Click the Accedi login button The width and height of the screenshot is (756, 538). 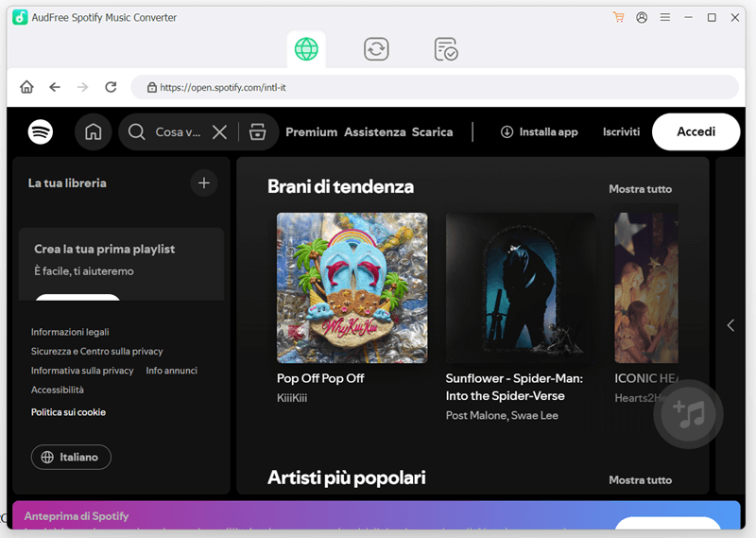click(696, 131)
